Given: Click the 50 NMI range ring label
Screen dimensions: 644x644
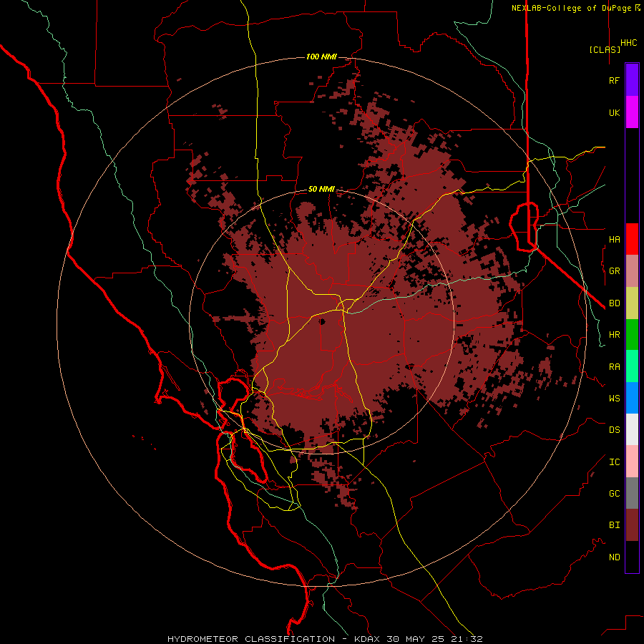Looking at the screenshot, I should tap(321, 189).
